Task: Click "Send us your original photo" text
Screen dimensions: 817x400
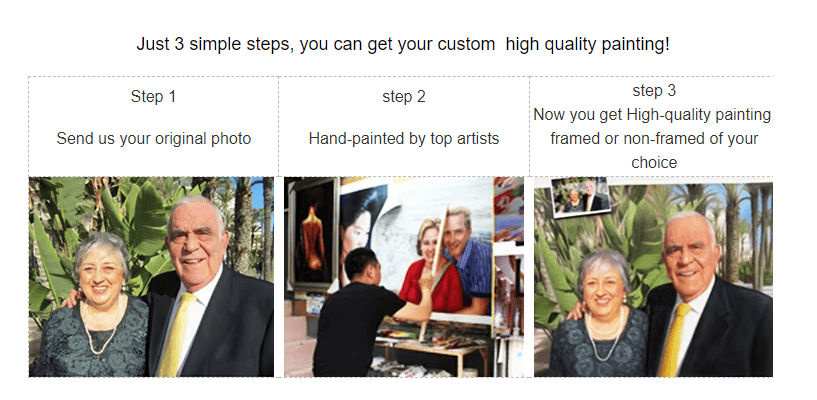Action: tap(153, 138)
